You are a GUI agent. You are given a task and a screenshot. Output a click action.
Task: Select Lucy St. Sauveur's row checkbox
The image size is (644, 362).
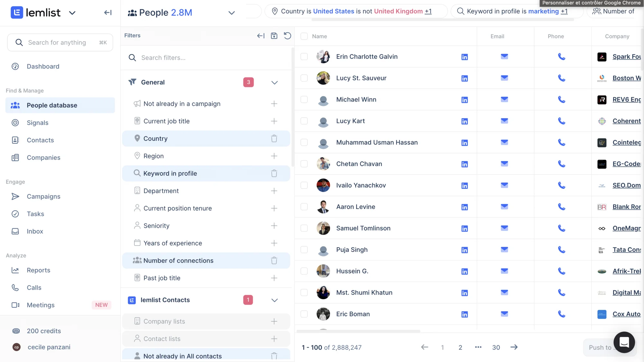[x=304, y=78]
